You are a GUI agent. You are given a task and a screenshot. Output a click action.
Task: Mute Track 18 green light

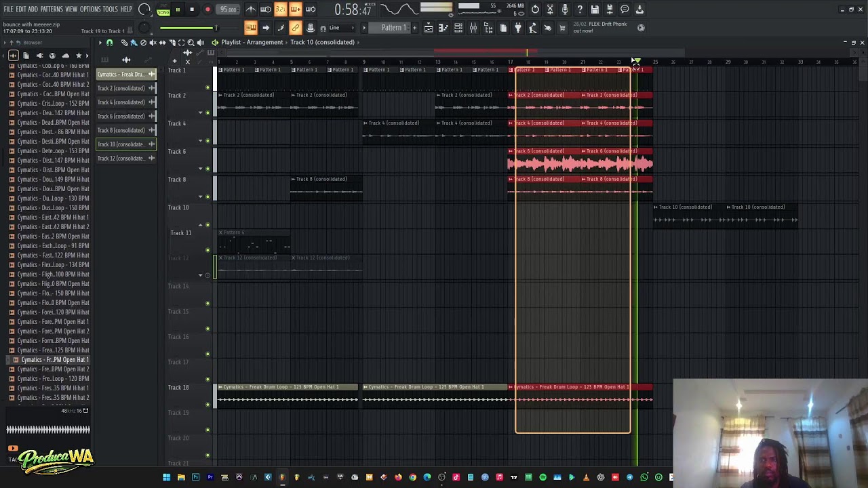[208, 405]
